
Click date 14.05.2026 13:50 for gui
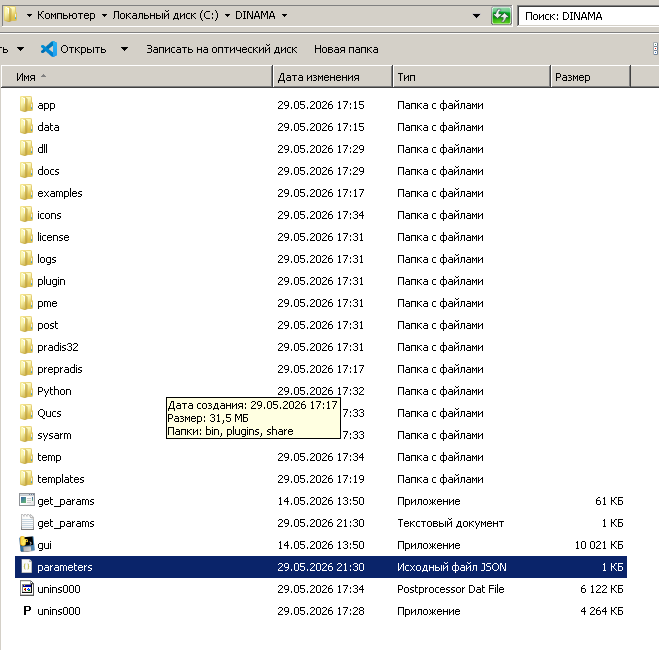click(x=321, y=545)
